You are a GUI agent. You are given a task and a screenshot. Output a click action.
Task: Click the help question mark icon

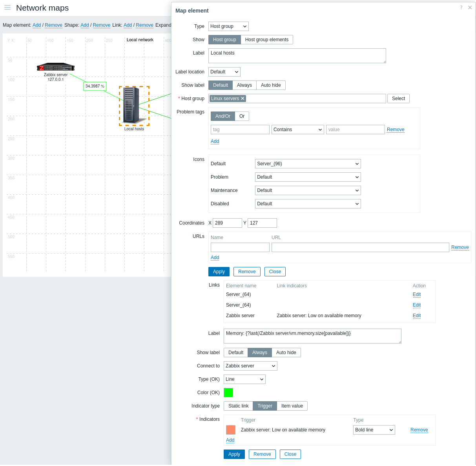tap(461, 7)
